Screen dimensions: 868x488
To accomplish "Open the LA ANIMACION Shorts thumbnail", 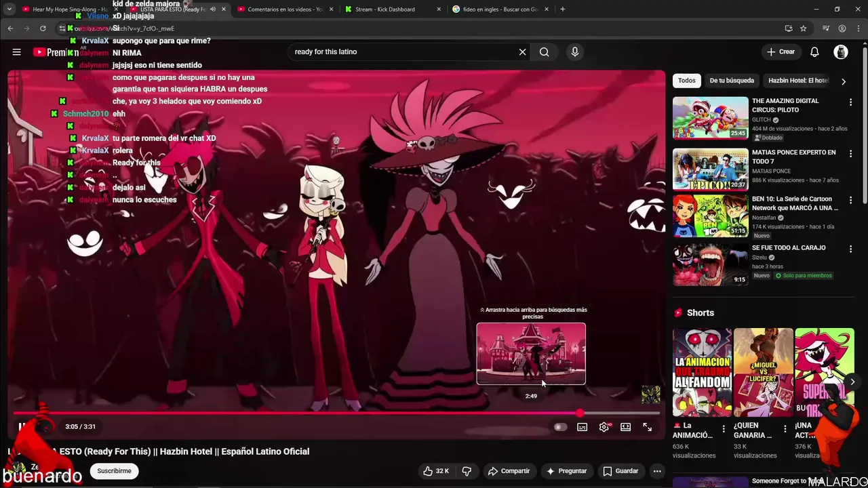I will click(x=702, y=372).
